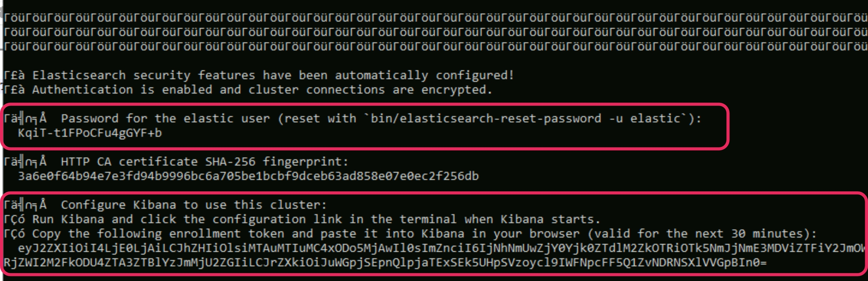Click "Authentication is enabled and cluster connections" message
The width and height of the screenshot is (868, 281).
(x=262, y=90)
